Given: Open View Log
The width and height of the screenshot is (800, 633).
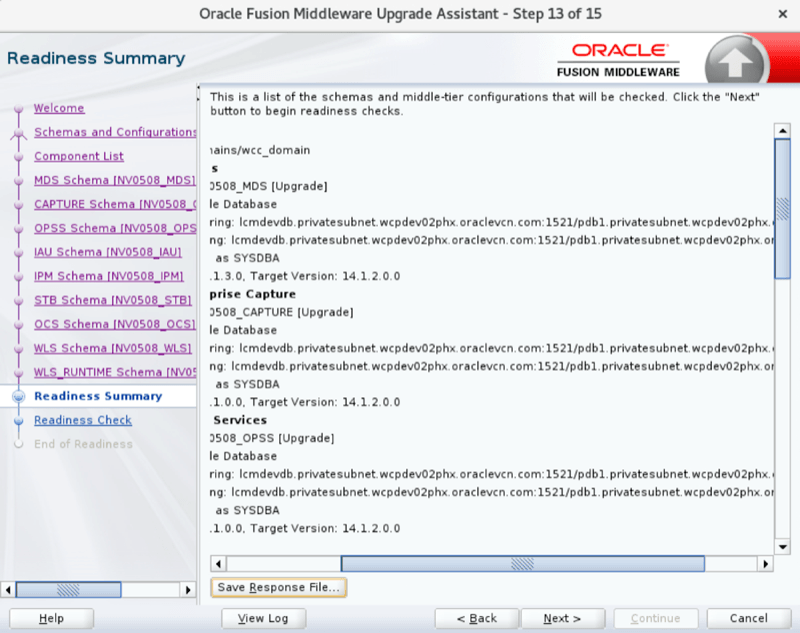Looking at the screenshot, I should (x=263, y=618).
